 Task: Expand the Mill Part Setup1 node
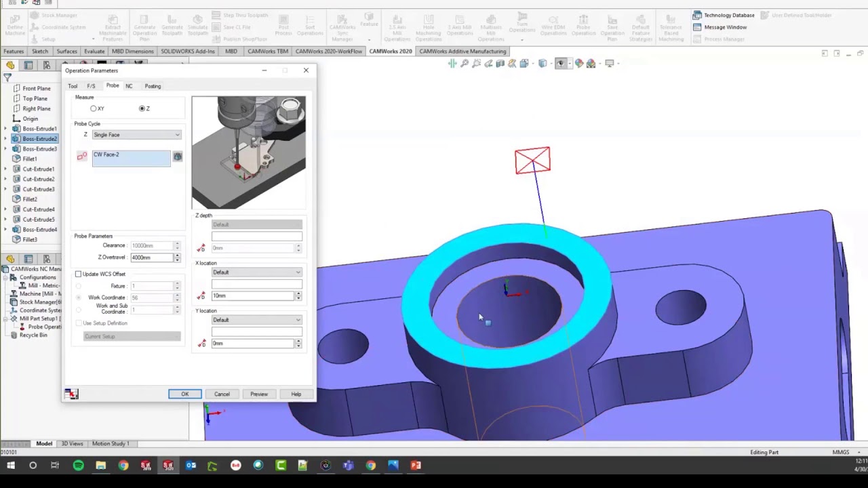pos(6,319)
